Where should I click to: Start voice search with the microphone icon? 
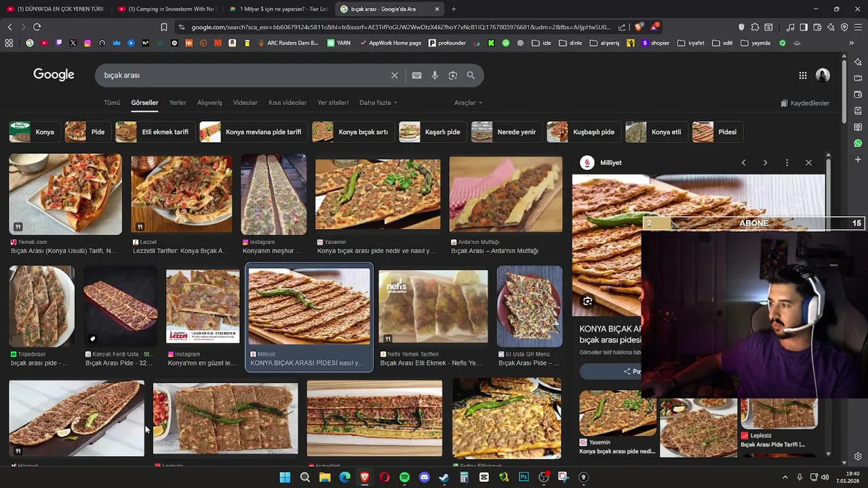tap(435, 75)
